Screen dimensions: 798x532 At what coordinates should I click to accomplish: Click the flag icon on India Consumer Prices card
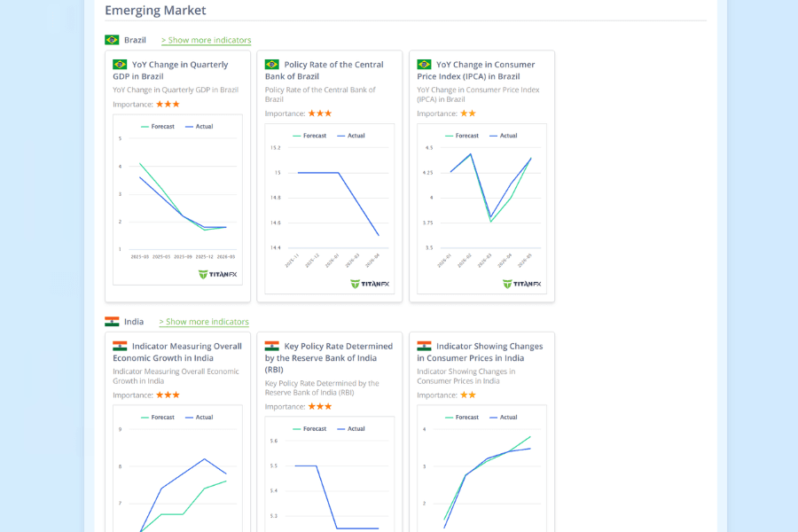(x=424, y=346)
